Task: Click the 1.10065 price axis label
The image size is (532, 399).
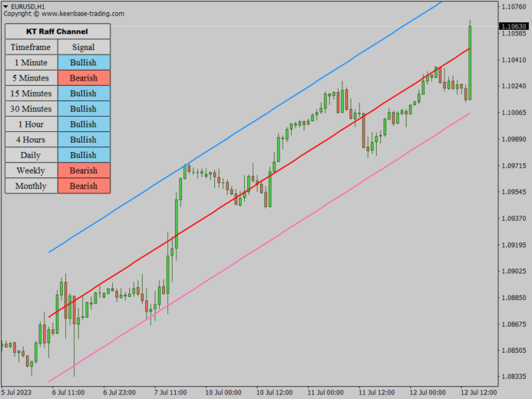Action: (x=514, y=113)
